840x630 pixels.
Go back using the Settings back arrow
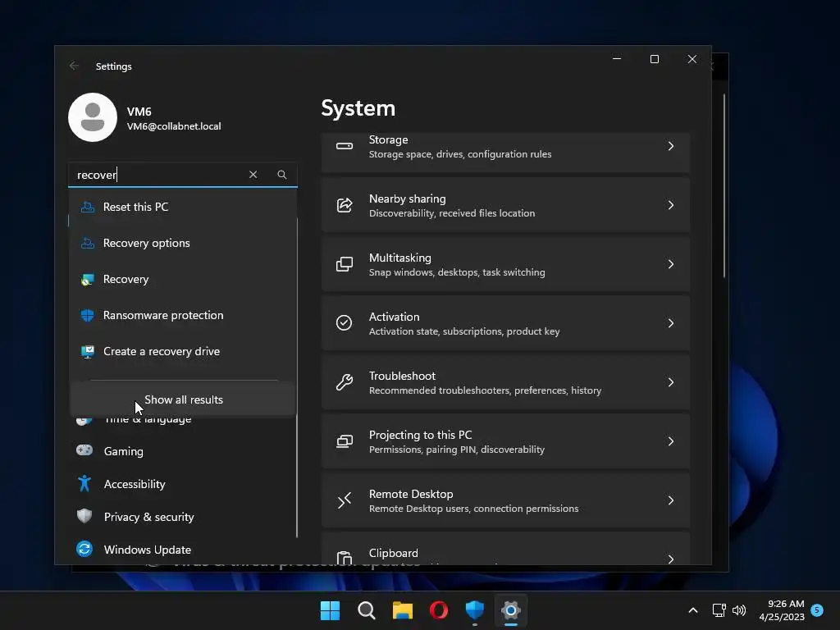point(74,66)
